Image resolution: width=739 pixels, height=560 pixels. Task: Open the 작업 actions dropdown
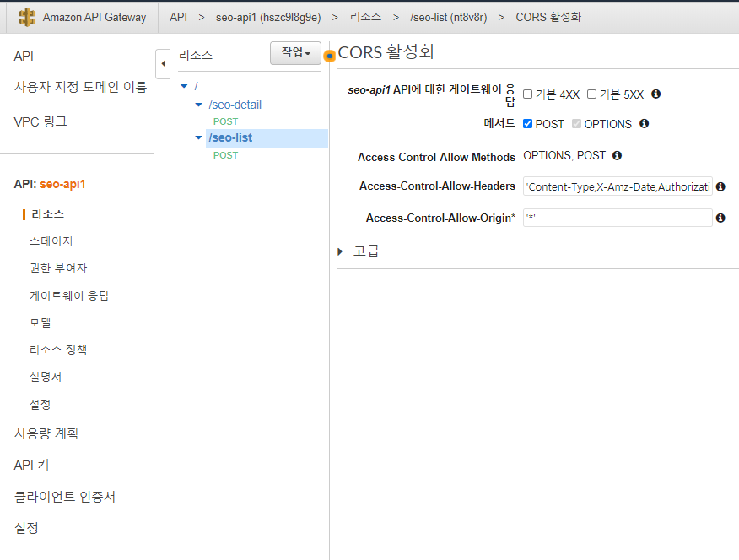click(295, 53)
